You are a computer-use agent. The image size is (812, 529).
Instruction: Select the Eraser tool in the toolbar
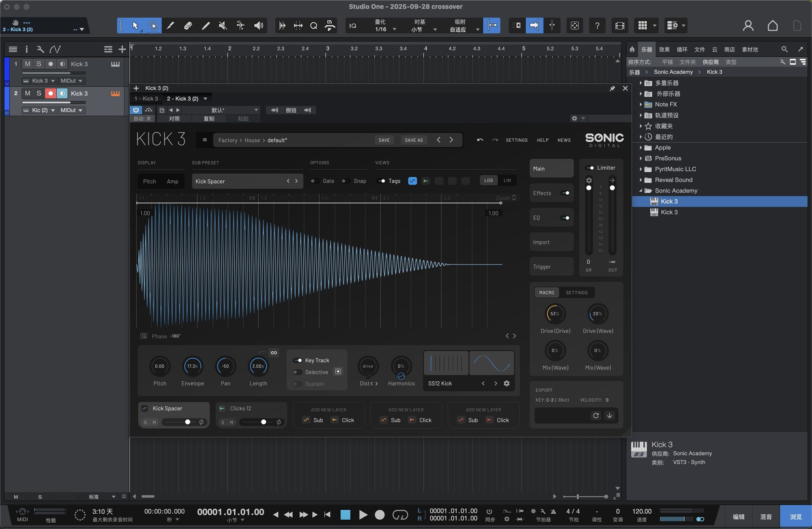(x=188, y=25)
